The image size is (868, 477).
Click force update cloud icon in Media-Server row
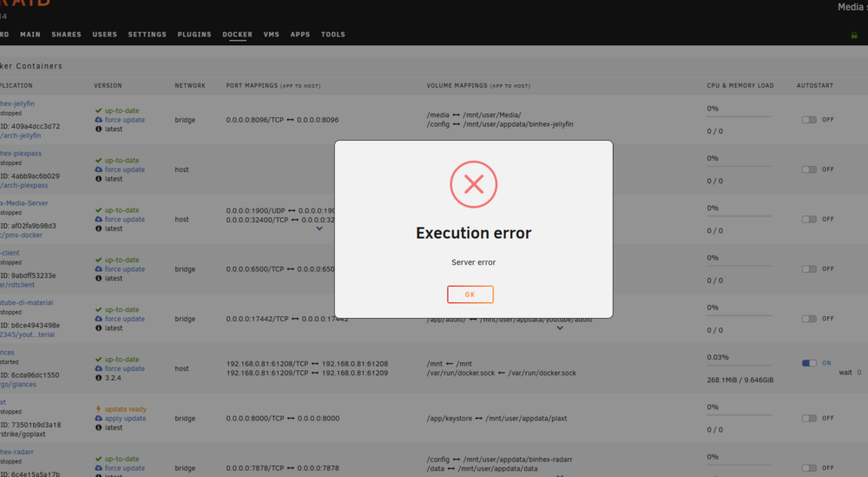(99, 220)
